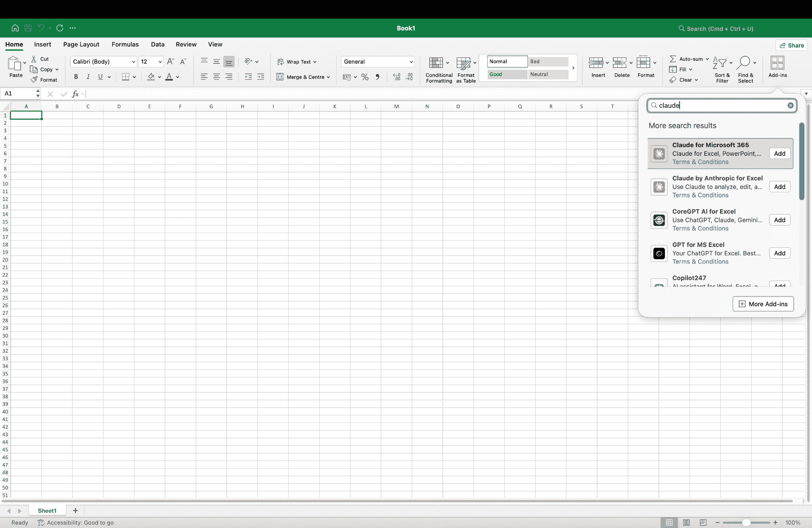The image size is (812, 528).
Task: Toggle Bold formatting
Action: click(76, 77)
